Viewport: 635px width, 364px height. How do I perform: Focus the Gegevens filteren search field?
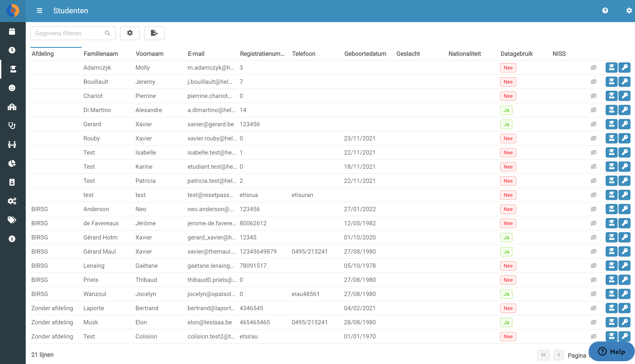(x=73, y=33)
